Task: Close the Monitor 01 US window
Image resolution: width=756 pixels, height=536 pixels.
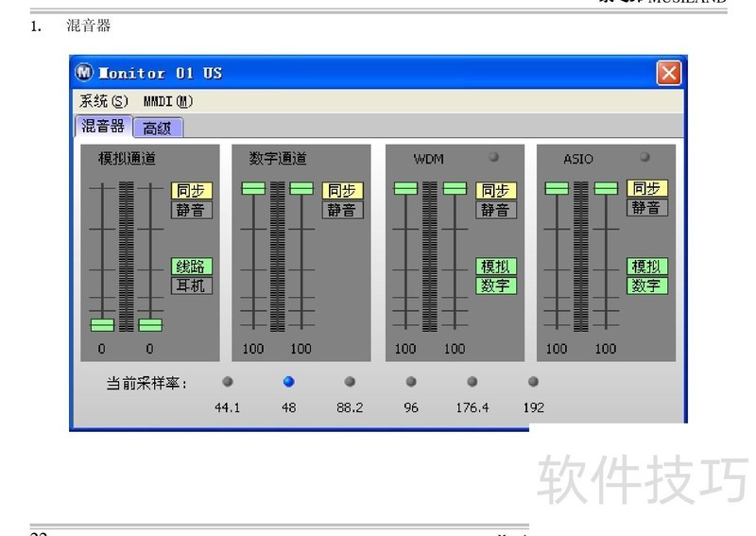Action: (x=668, y=73)
